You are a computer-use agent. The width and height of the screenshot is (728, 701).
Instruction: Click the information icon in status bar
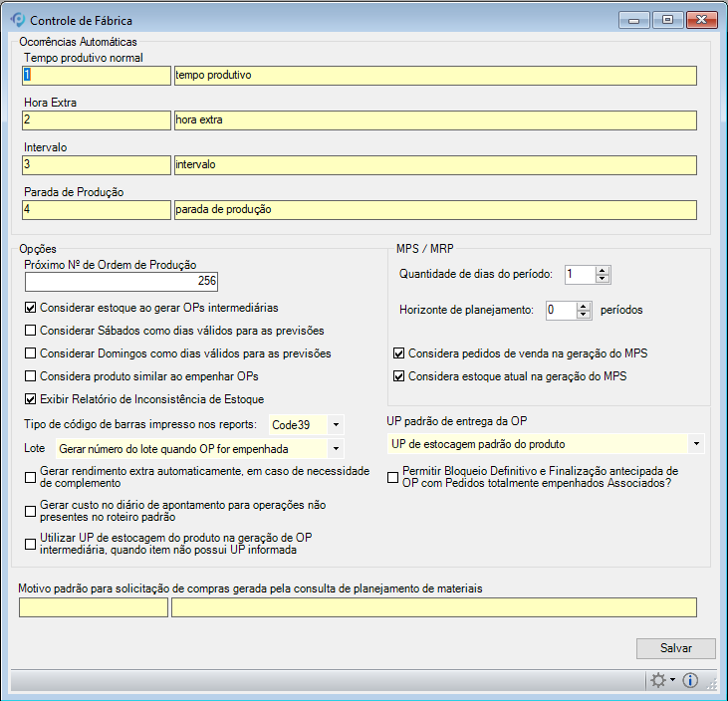[690, 680]
